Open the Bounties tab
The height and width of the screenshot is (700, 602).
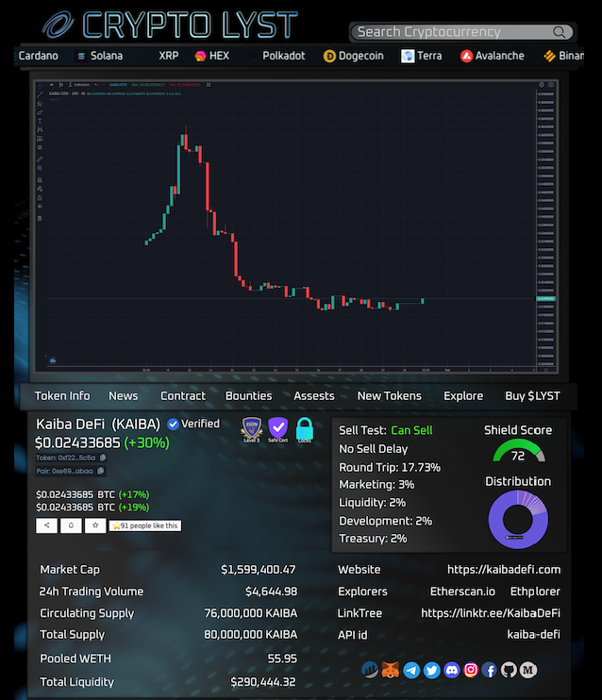pyautogui.click(x=248, y=396)
